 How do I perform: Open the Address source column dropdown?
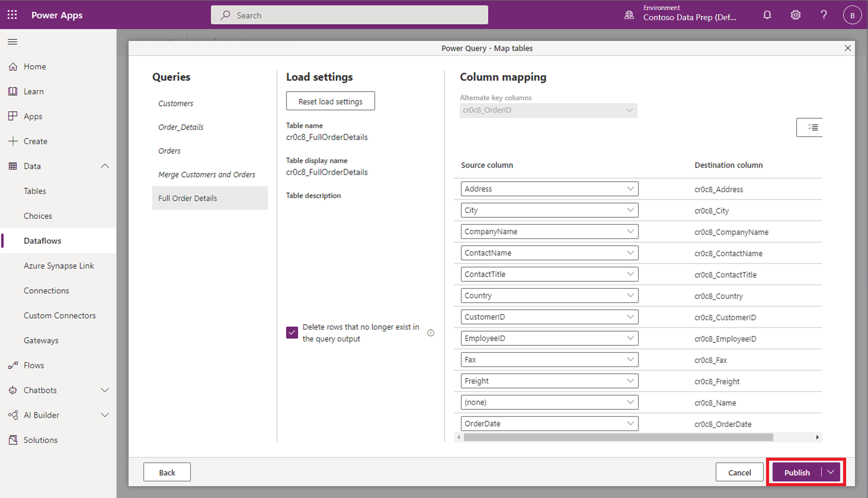(x=549, y=189)
